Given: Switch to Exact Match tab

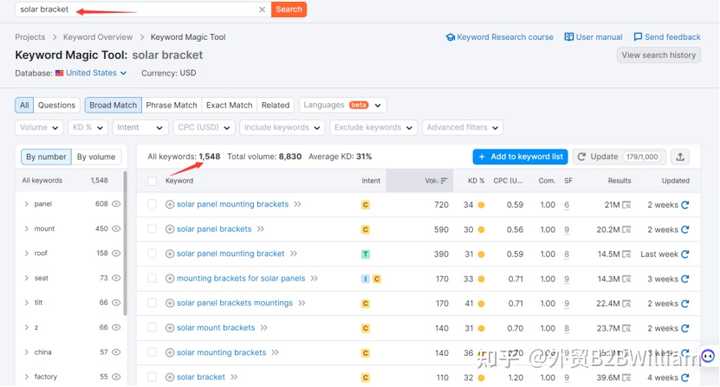Looking at the screenshot, I should [x=229, y=105].
